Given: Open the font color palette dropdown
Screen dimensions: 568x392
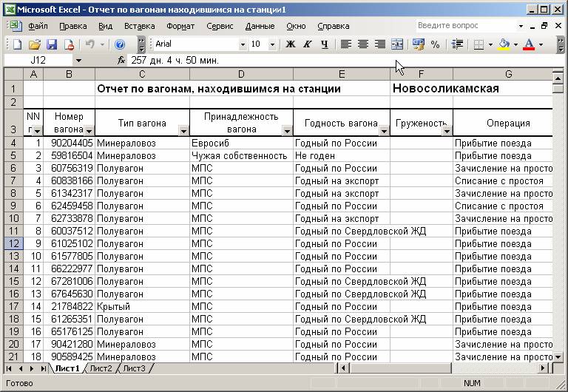Looking at the screenshot, I should (x=541, y=44).
